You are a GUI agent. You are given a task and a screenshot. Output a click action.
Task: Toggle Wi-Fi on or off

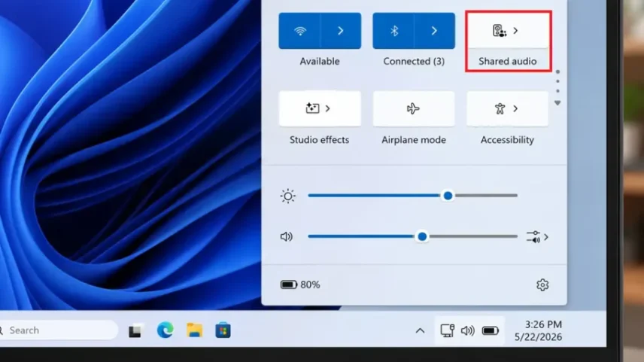[299, 31]
